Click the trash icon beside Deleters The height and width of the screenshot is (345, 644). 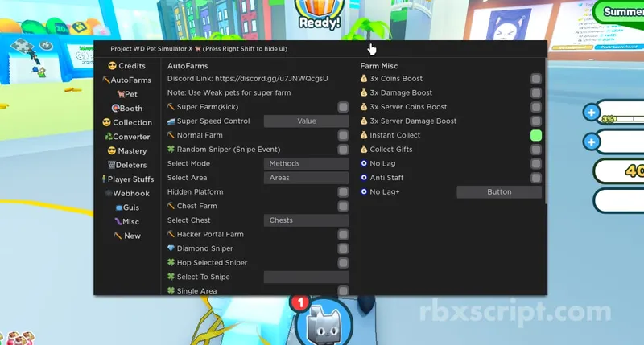click(x=111, y=165)
